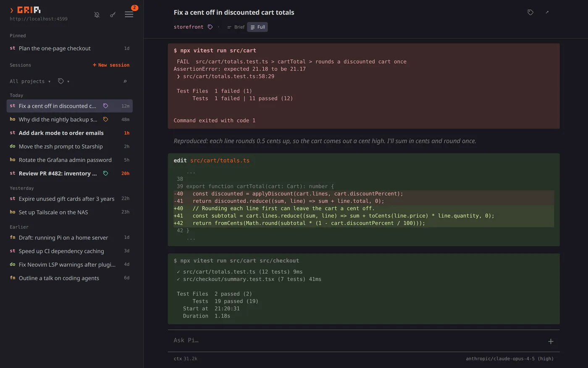Open 'Set up Tailscale on the NAS' session
This screenshot has width=588, height=368.
click(70, 212)
